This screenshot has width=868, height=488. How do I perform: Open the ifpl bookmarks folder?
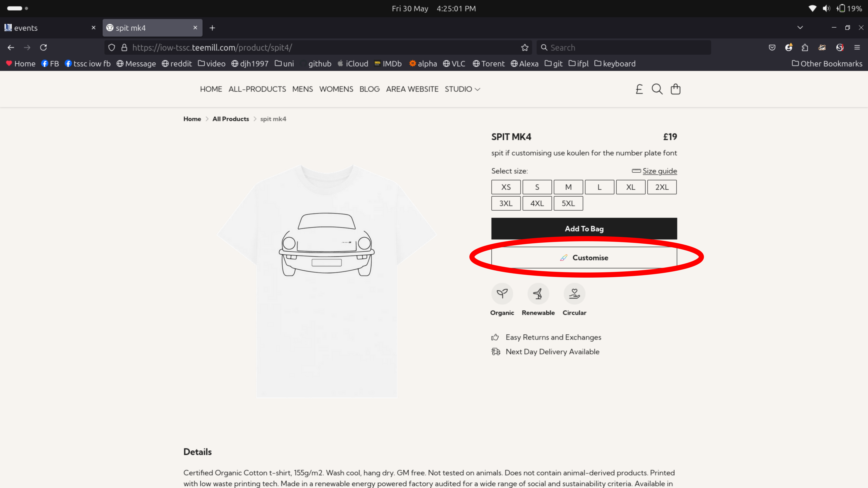[x=579, y=64]
